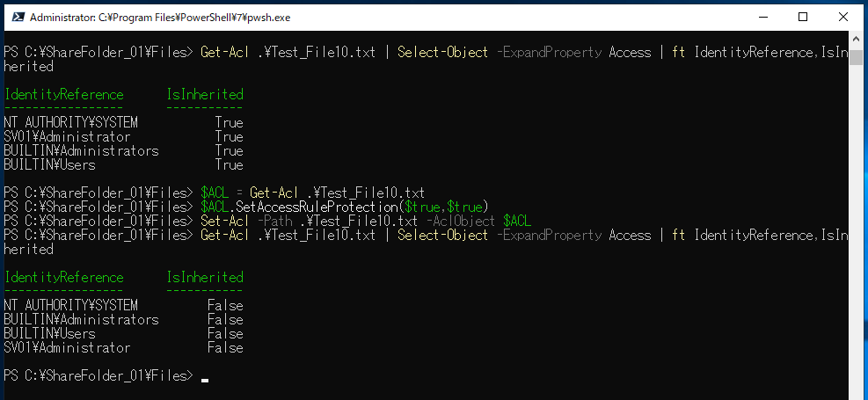This screenshot has width=868, height=400.
Task: Click the False value beside BUILTIN\Administrators
Action: pyautogui.click(x=225, y=319)
